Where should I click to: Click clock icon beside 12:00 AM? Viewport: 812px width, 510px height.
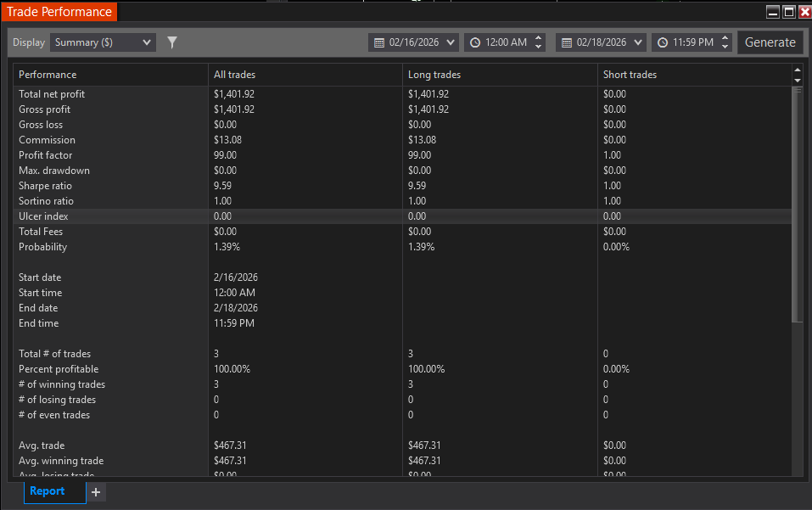click(475, 42)
